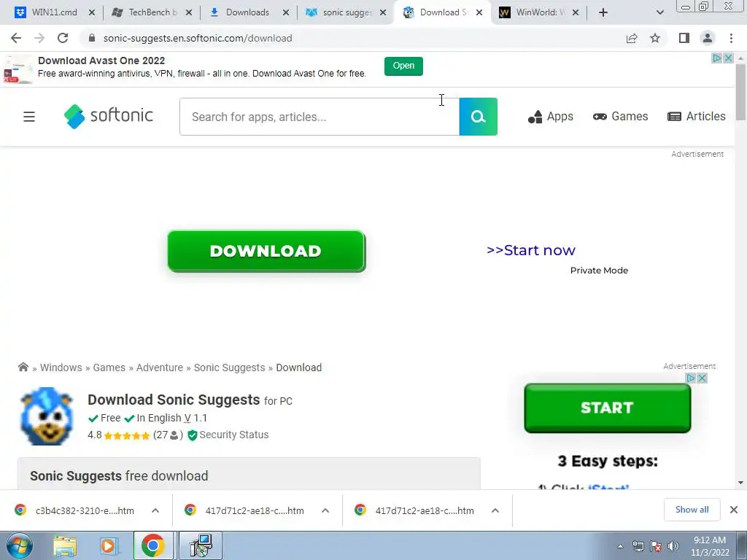This screenshot has width=747, height=560.
Task: Expand options for last 417d71c2 download
Action: (495, 510)
